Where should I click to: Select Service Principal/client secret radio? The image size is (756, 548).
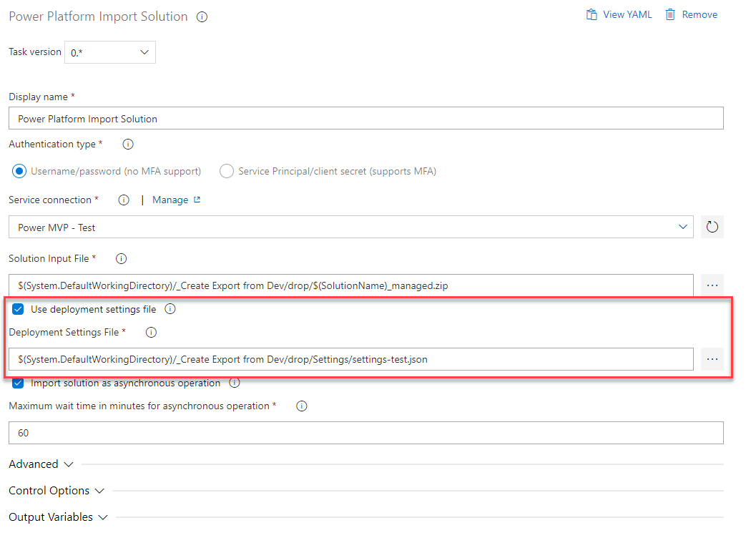227,171
